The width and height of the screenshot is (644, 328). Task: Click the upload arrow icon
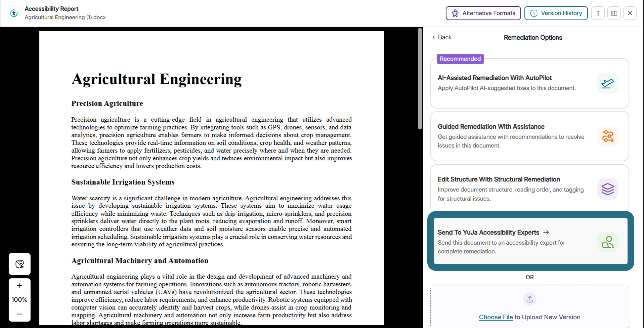pyautogui.click(x=530, y=299)
